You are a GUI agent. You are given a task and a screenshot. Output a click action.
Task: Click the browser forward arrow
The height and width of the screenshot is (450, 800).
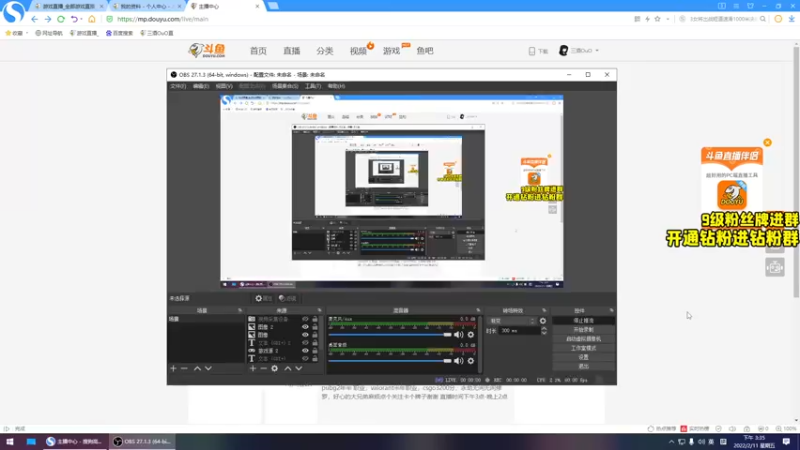click(x=47, y=19)
